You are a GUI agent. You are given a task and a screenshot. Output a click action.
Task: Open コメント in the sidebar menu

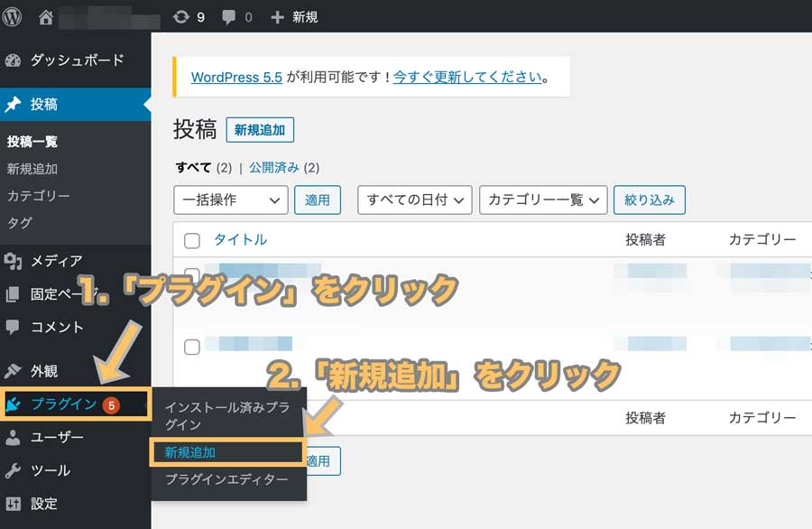click(x=57, y=327)
